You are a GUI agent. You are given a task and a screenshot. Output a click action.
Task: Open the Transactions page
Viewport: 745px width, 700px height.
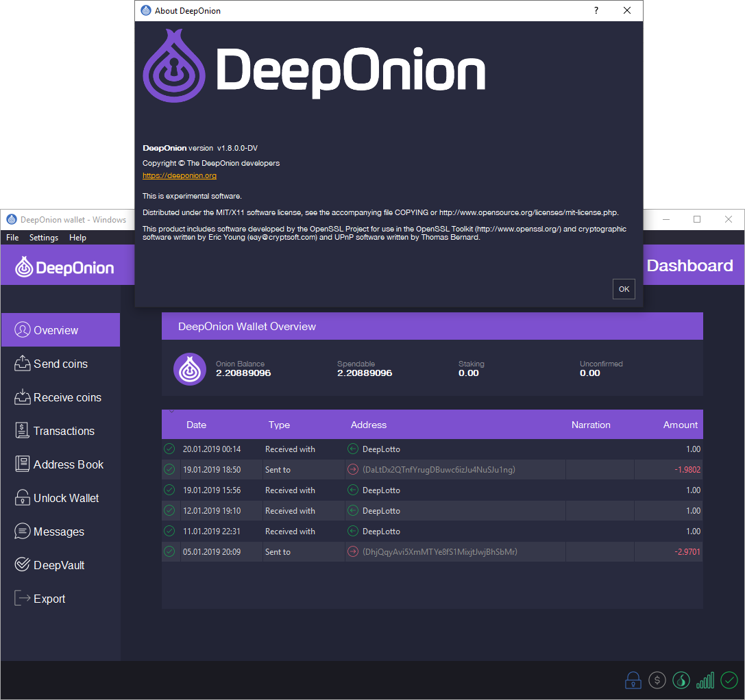click(x=60, y=430)
